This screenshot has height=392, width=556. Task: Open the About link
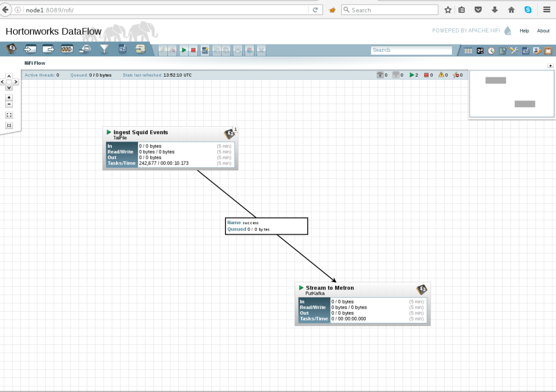(x=543, y=31)
